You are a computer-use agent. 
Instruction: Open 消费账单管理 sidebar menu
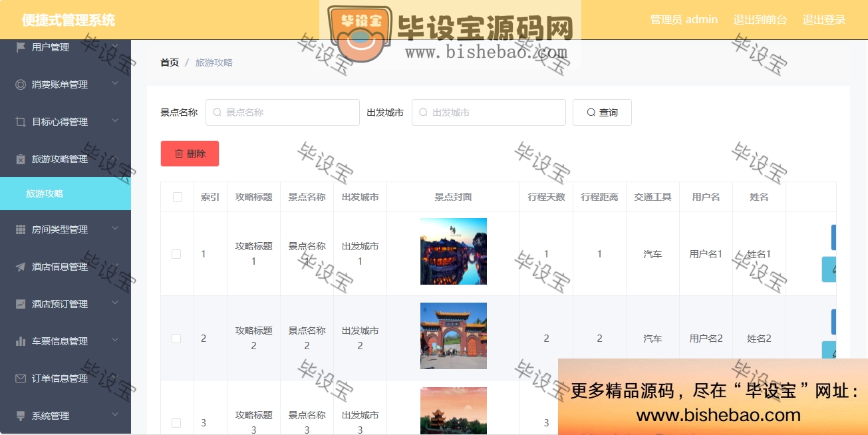click(x=65, y=84)
